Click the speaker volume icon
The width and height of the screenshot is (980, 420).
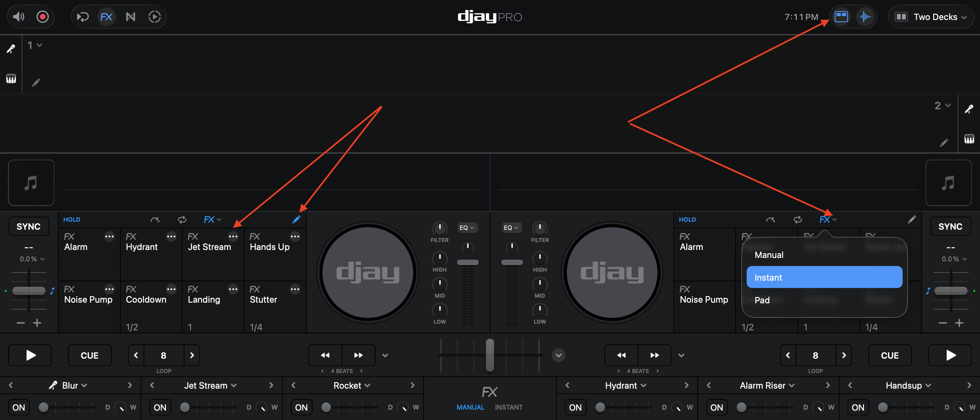[18, 17]
